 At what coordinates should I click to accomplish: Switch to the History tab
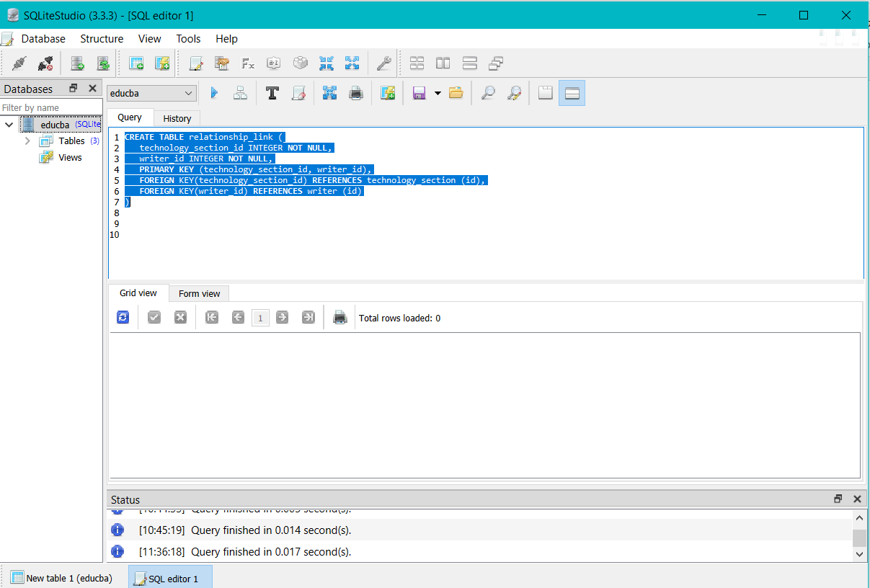pyautogui.click(x=177, y=117)
